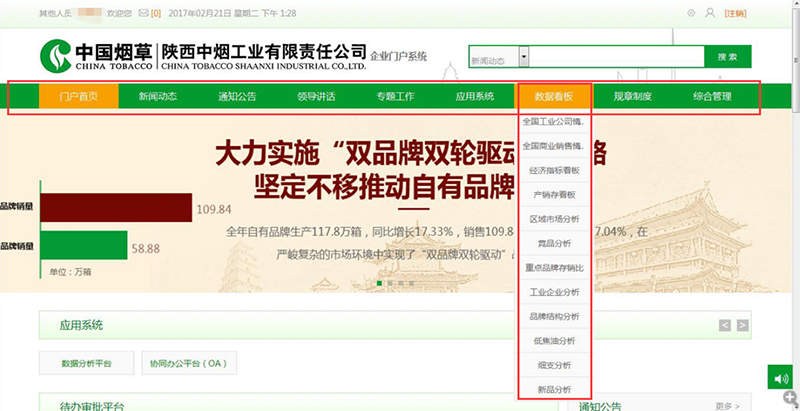Open the 数据分析平台 application button

tap(87, 363)
